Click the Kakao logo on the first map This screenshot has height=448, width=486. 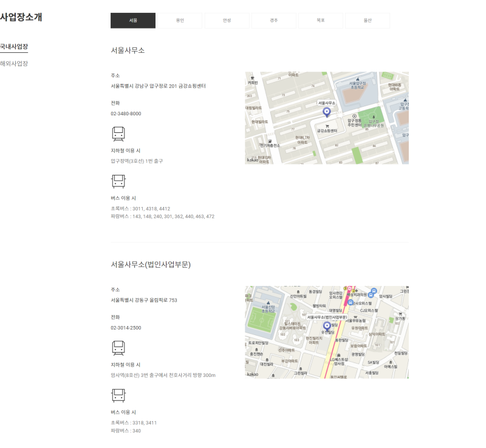tap(253, 160)
